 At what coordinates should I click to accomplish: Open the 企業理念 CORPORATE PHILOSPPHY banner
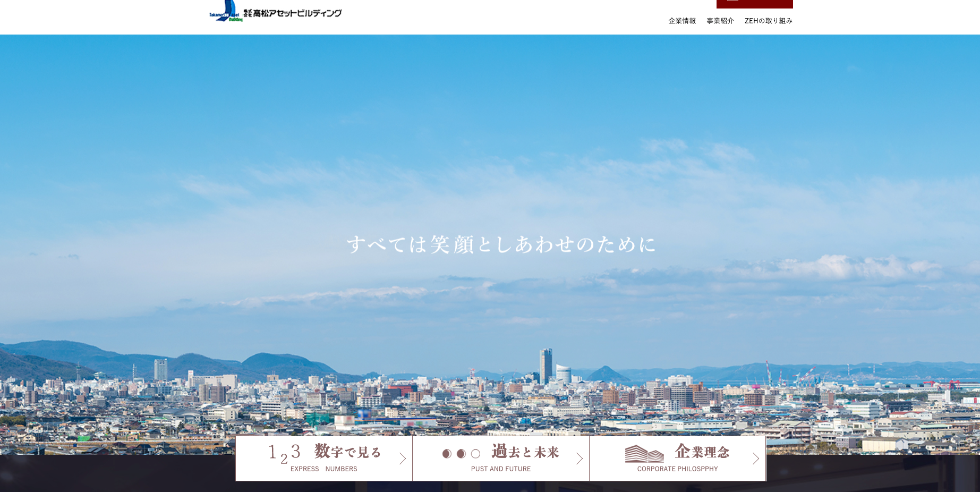pos(678,459)
